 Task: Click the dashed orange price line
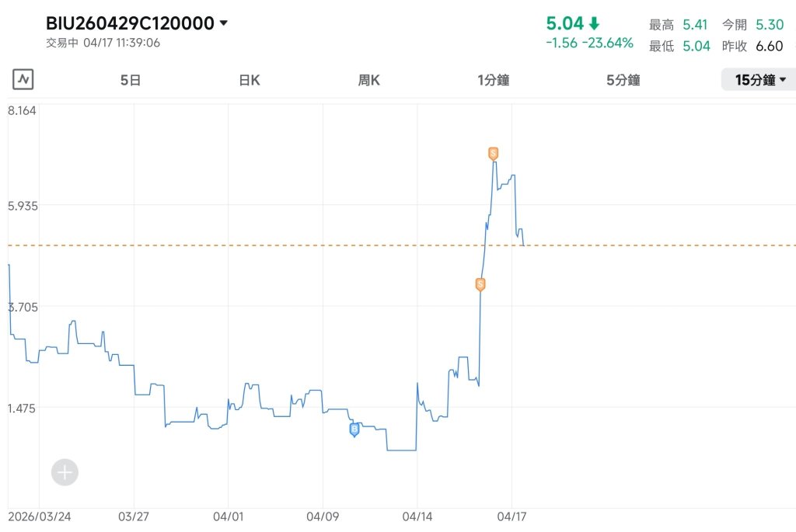402,245
